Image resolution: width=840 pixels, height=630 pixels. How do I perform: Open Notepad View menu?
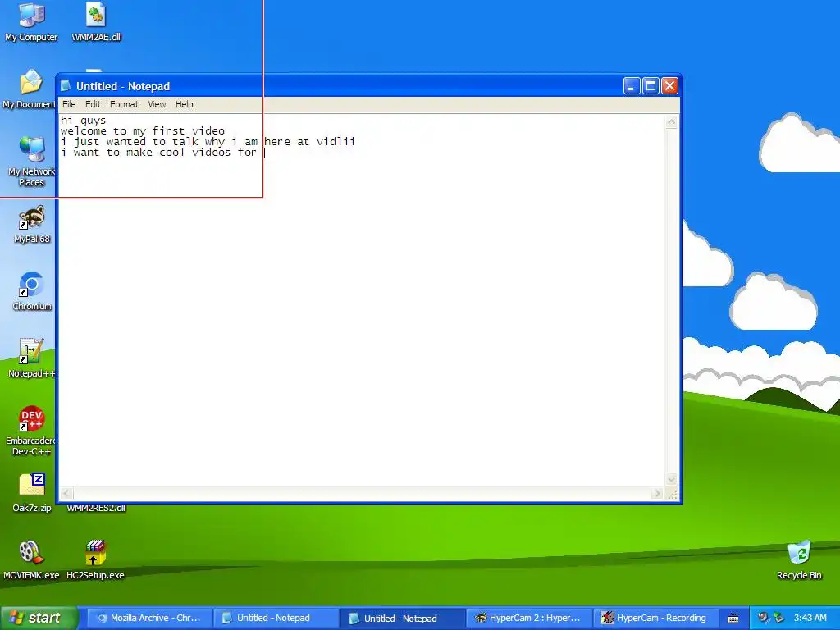[157, 104]
